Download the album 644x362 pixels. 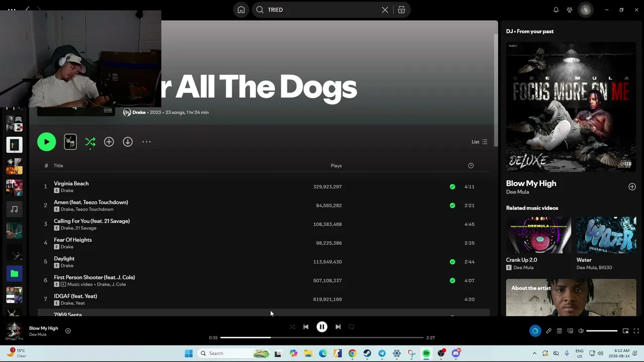[x=128, y=142]
